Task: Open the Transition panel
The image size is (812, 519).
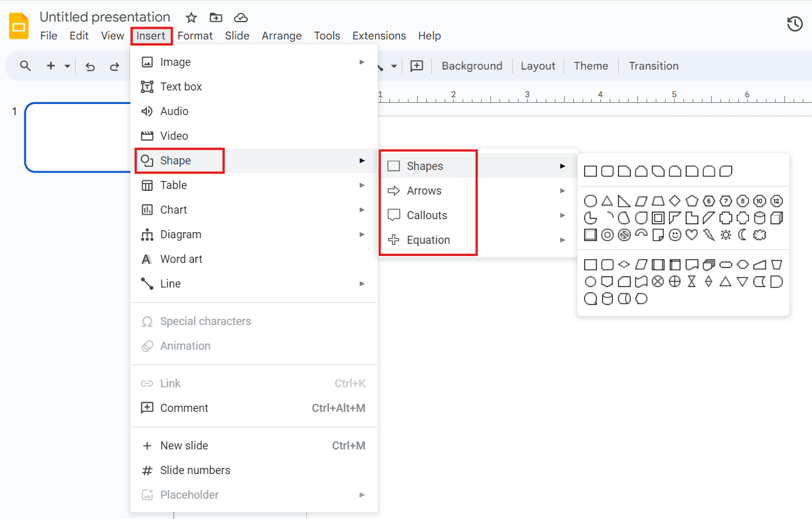Action: click(x=653, y=66)
